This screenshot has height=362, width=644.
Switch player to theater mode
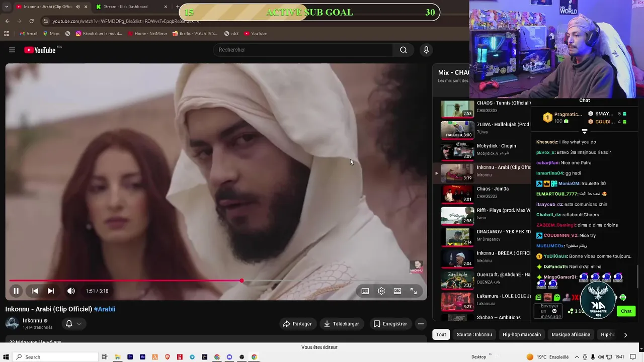coord(397,291)
